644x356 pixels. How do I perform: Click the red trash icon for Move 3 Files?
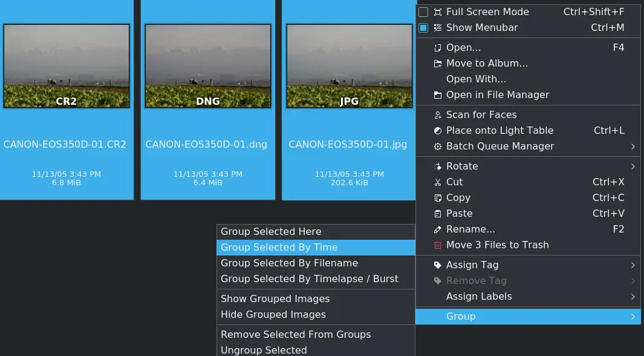(x=437, y=245)
